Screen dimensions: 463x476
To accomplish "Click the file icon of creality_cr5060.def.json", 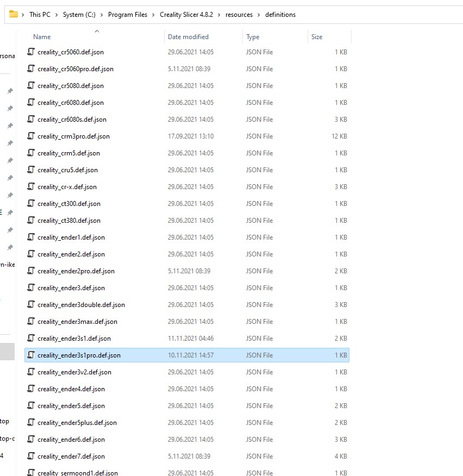I will tap(31, 52).
